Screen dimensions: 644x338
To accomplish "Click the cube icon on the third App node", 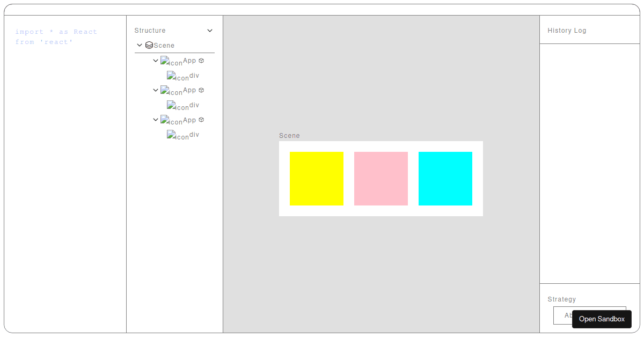I will click(201, 120).
